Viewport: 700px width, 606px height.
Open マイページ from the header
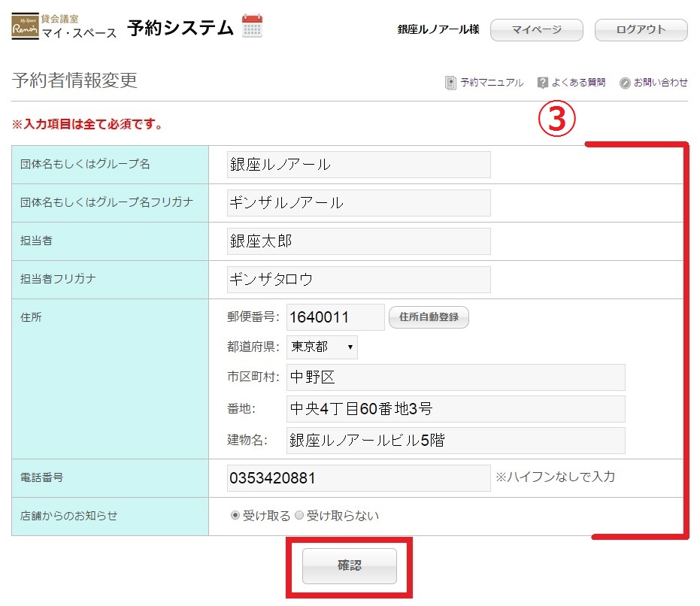point(536,30)
